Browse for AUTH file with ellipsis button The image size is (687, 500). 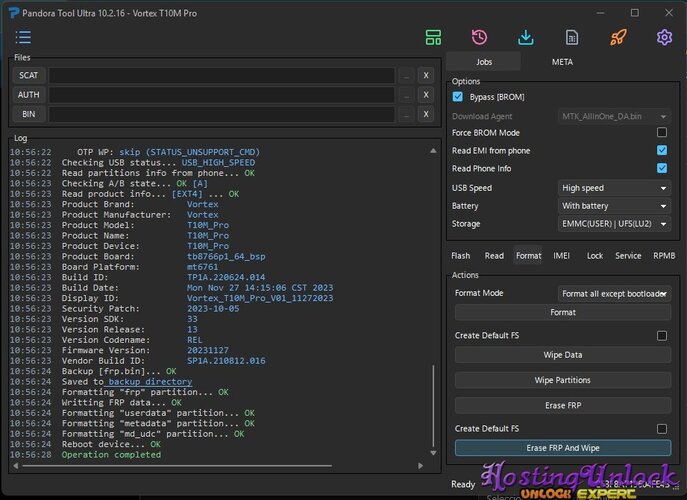point(407,95)
